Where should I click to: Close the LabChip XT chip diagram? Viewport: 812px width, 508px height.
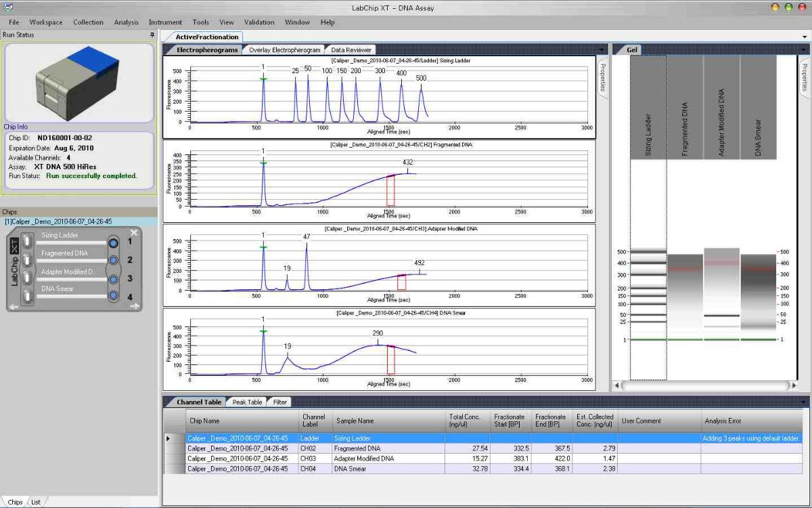click(134, 233)
